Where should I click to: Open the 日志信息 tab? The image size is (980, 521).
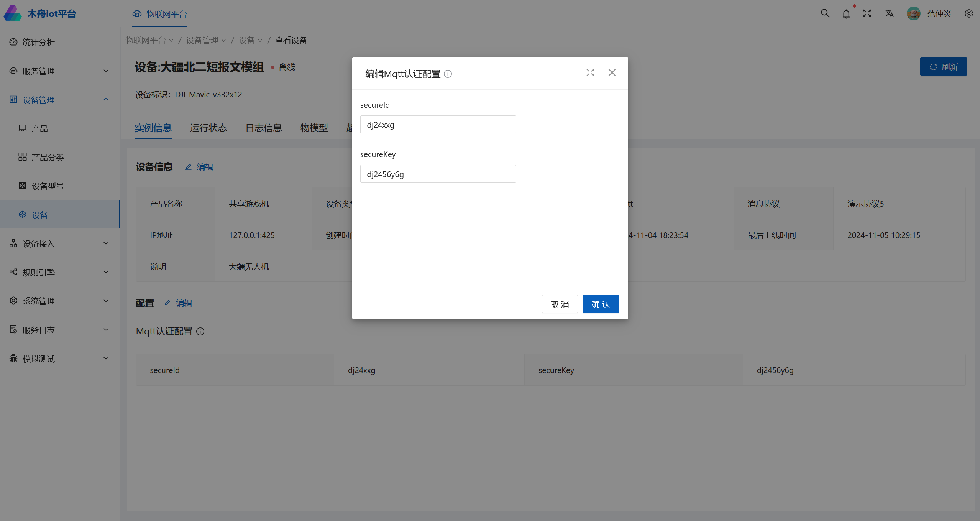click(264, 128)
